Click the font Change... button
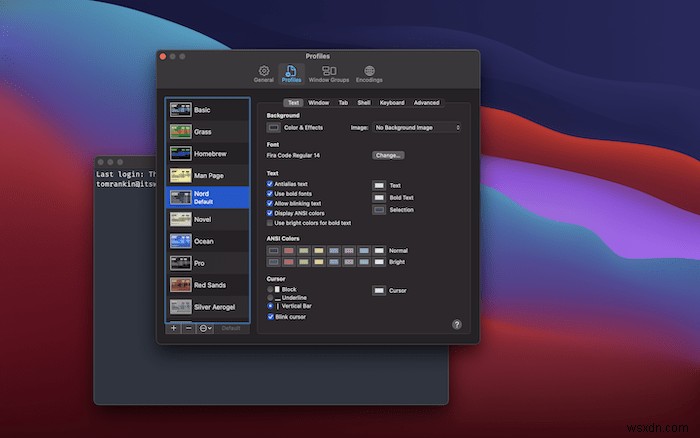 [x=388, y=155]
